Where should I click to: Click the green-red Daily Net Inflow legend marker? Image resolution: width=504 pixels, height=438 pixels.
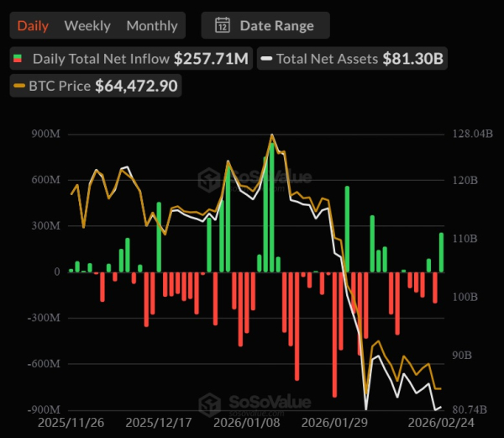pos(18,60)
